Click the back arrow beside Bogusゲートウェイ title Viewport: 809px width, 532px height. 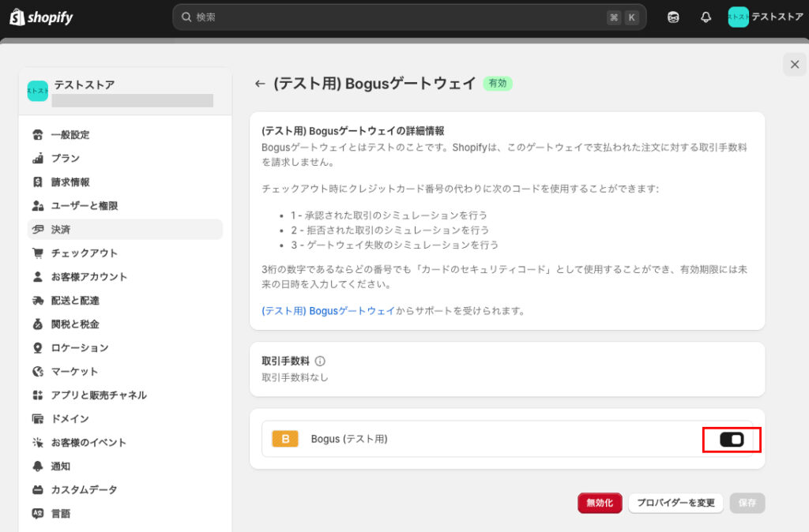259,83
